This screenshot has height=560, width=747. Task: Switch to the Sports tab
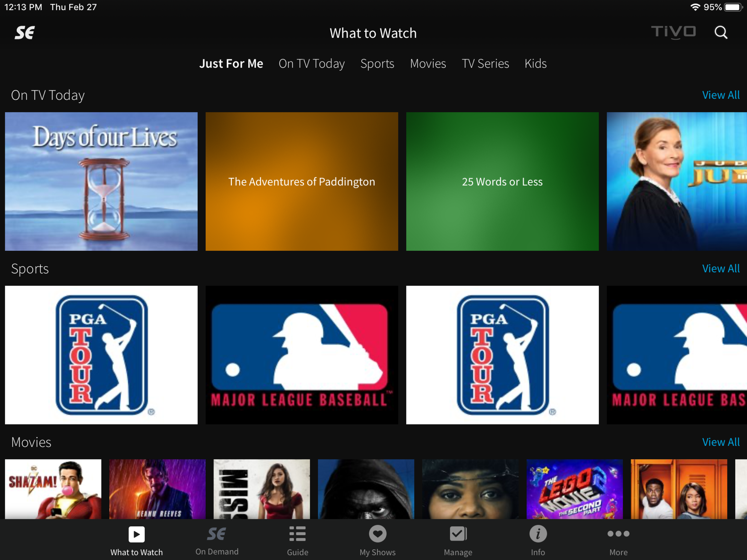[x=377, y=63]
